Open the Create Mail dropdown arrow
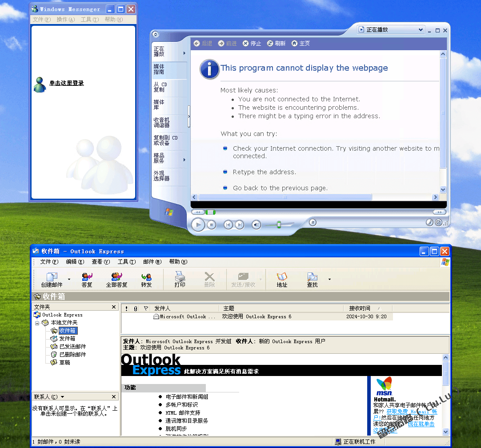Viewport: 481px width, 448px height. coord(69,280)
